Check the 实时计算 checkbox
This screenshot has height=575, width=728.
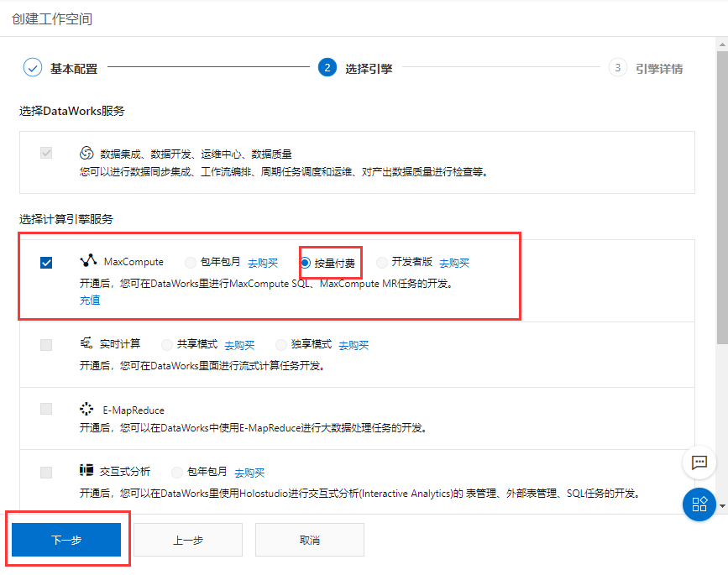tap(46, 345)
